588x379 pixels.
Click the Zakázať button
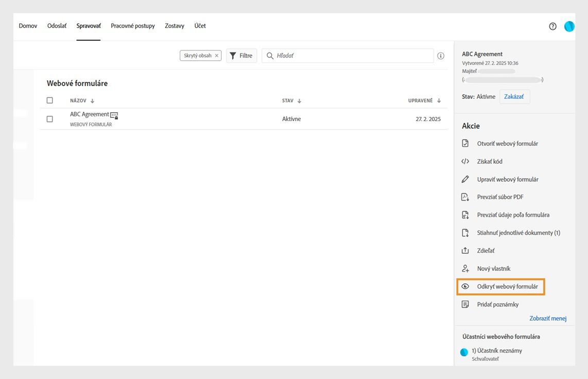(x=514, y=97)
